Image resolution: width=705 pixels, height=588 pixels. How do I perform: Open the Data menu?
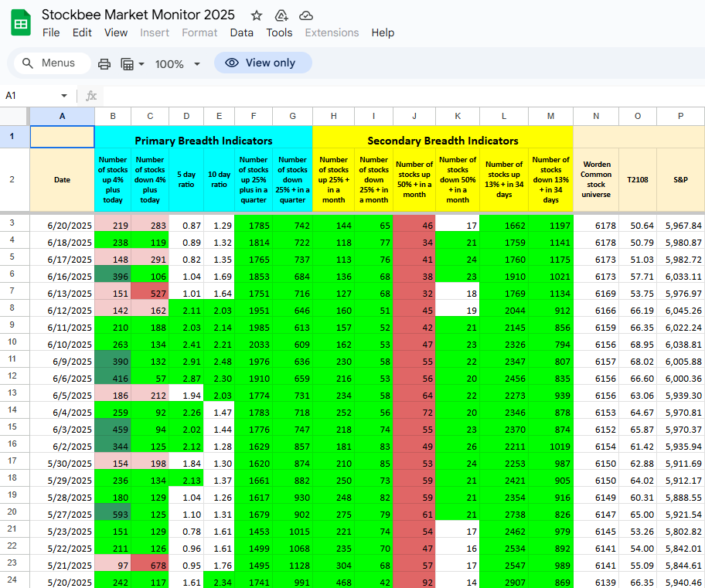pos(241,32)
